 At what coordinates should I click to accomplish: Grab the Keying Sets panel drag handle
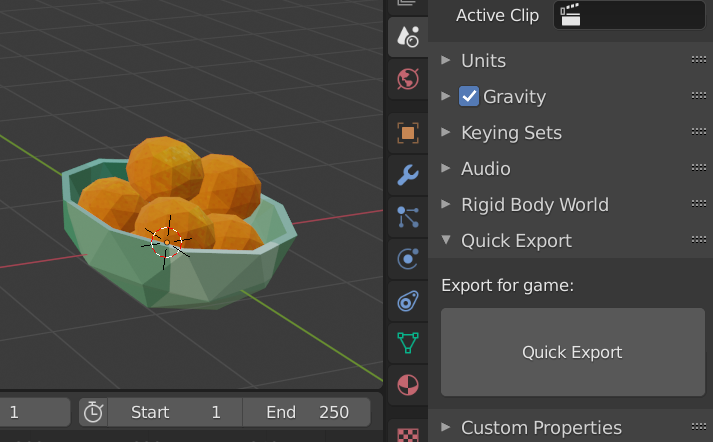pyautogui.click(x=699, y=131)
